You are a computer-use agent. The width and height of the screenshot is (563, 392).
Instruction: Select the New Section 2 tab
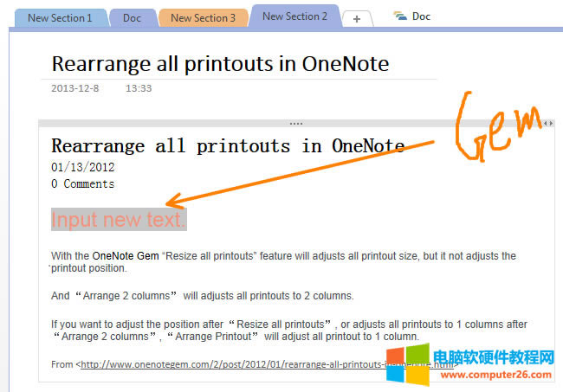[x=294, y=16]
